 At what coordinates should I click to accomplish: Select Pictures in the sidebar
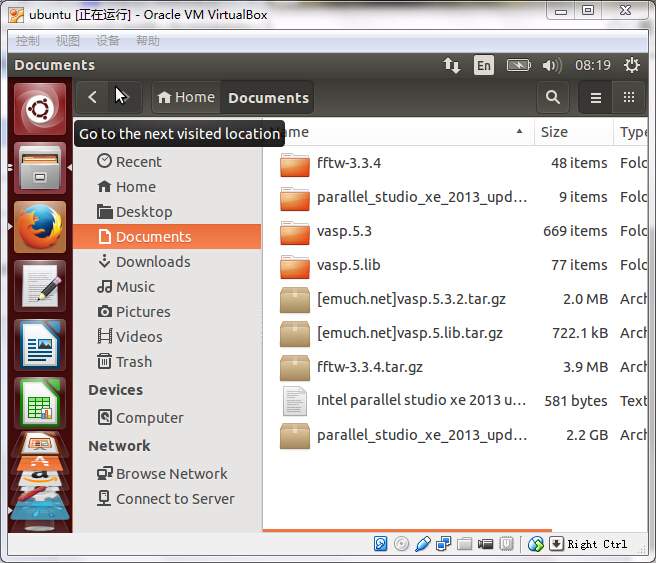167,312
